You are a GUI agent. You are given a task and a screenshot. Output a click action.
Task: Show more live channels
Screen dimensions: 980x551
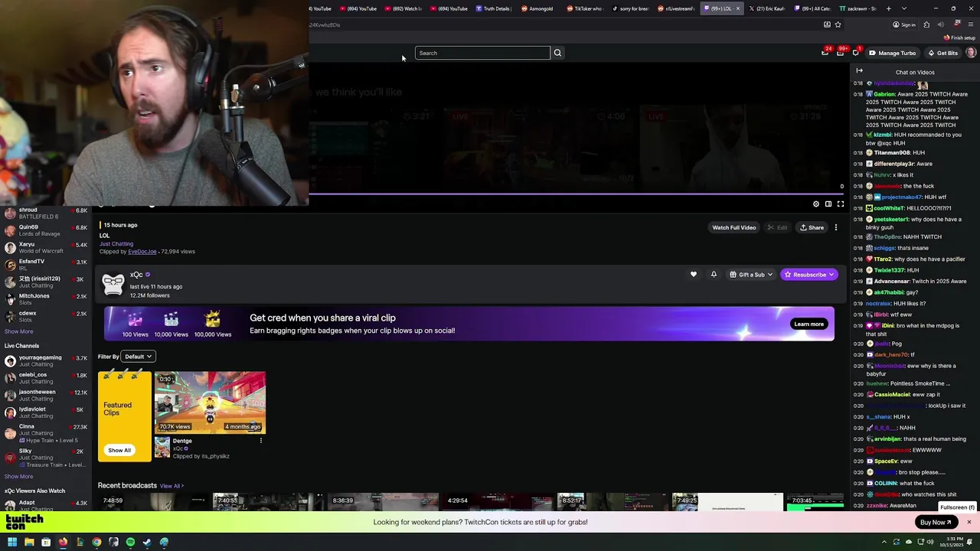tap(18, 476)
